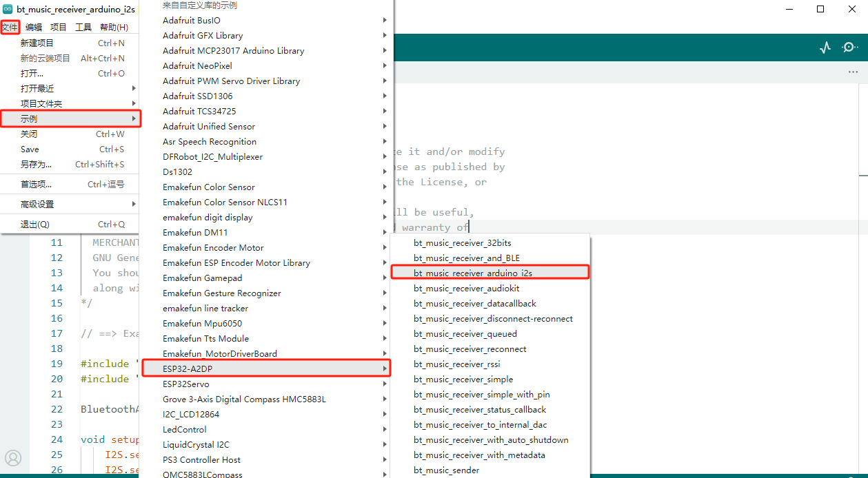This screenshot has height=478, width=868.
Task: Expand the 示例 submenu
Action: (x=70, y=118)
